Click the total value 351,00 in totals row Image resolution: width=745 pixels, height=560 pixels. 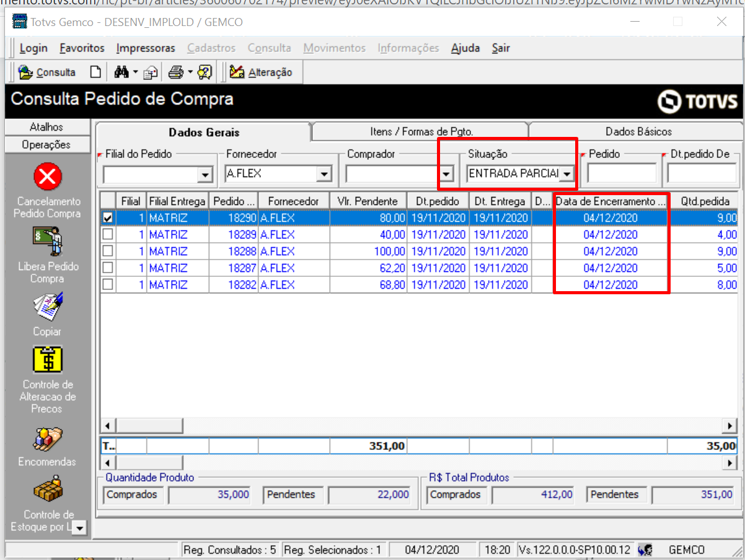tap(368, 446)
